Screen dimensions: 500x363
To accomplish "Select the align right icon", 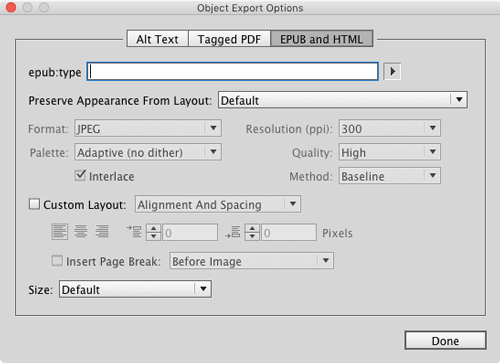I will (x=102, y=231).
